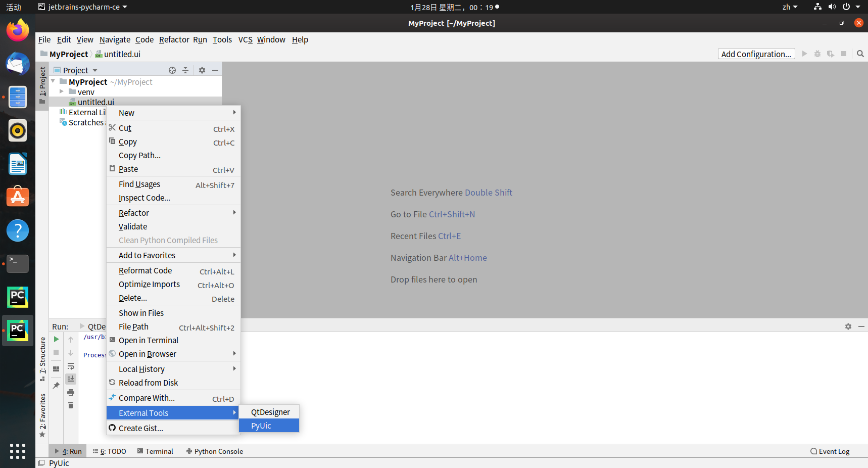This screenshot has width=868, height=468.
Task: Toggle the 4: Run tool window button
Action: click(68, 451)
